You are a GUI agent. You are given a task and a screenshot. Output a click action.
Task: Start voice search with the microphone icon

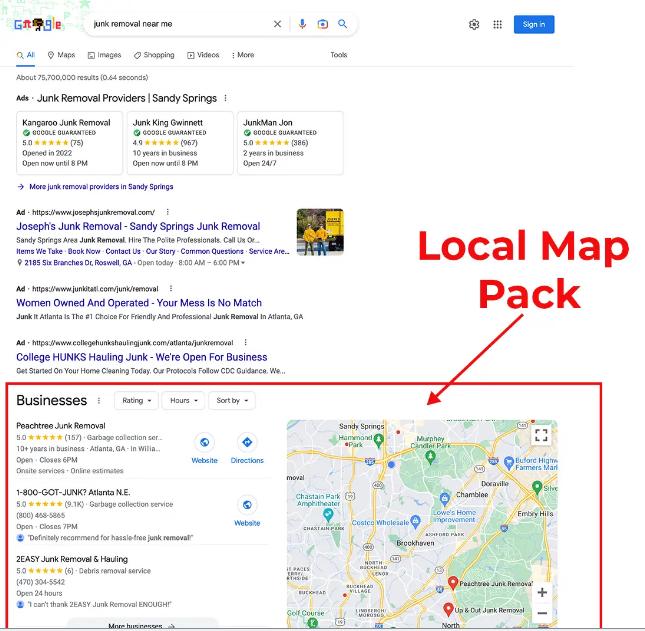click(x=303, y=24)
